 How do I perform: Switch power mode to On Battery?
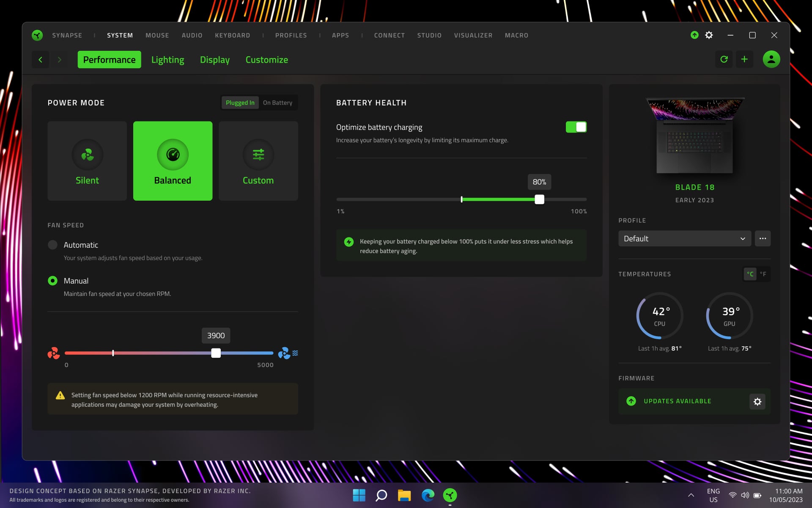click(277, 102)
